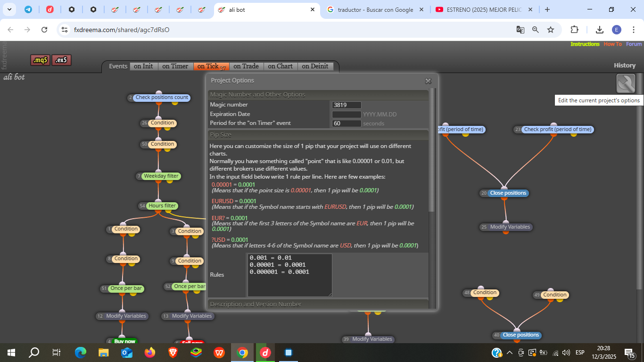Open the Windows Start menu
Viewport: 644px width, 362px height.
coord(11,353)
